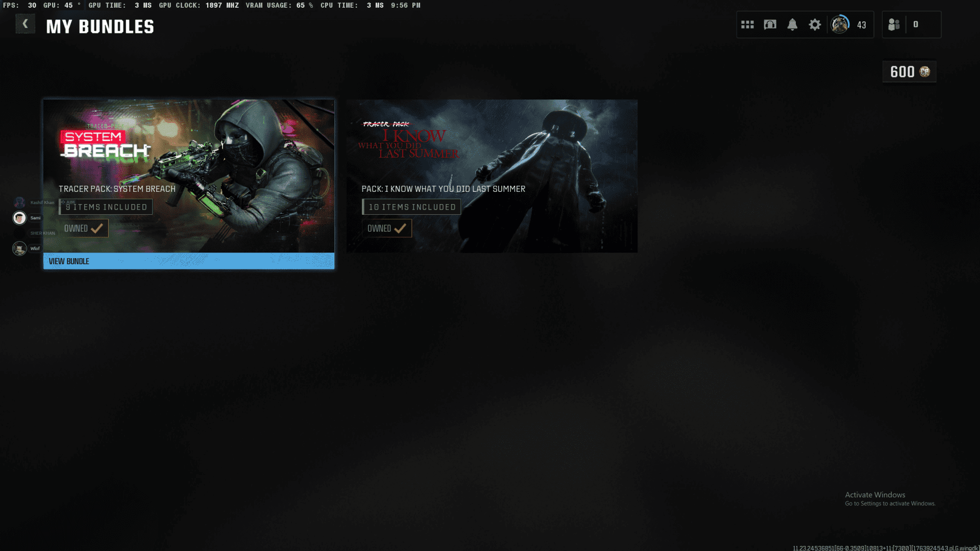Click the COD Points coin icon
The height and width of the screenshot is (551, 980).
point(925,72)
